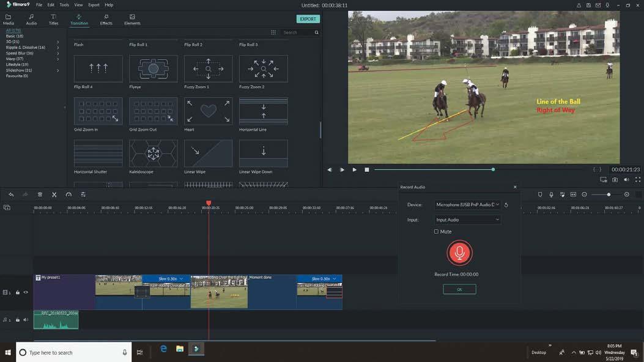Stop the preview playback
644x362 pixels.
[367, 169]
